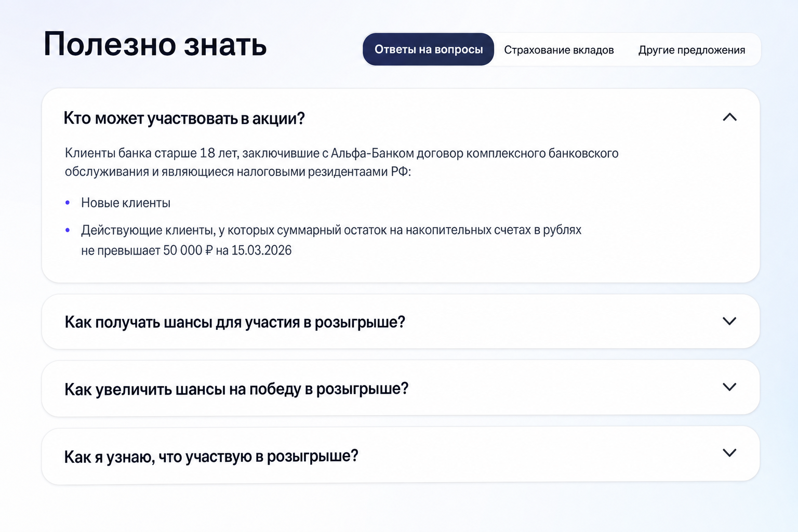Select the 'Другие предложения' tab
798x532 pixels.
691,50
